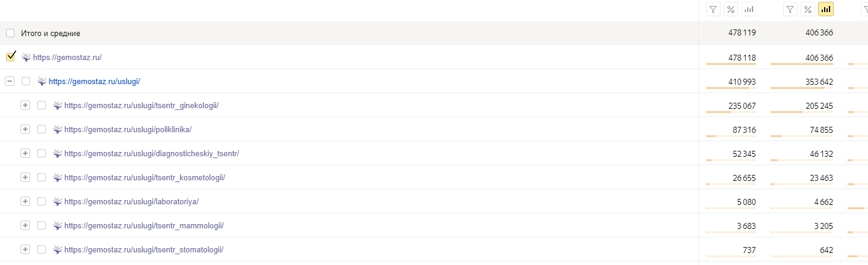Expand the laboratoriya row

click(x=25, y=201)
